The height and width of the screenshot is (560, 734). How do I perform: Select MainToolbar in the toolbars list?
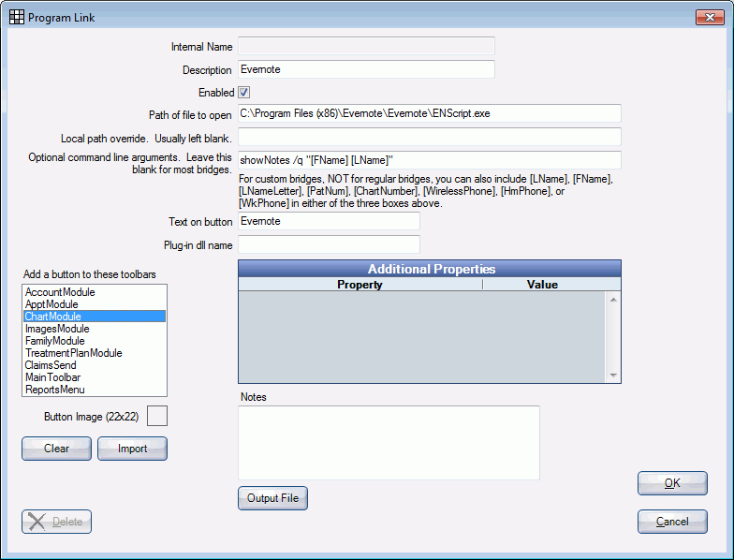94,377
